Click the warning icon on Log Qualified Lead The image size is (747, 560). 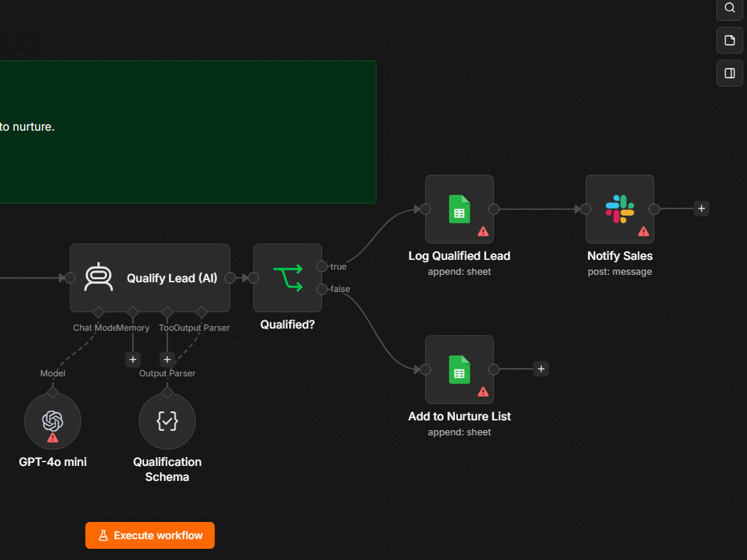coord(483,231)
